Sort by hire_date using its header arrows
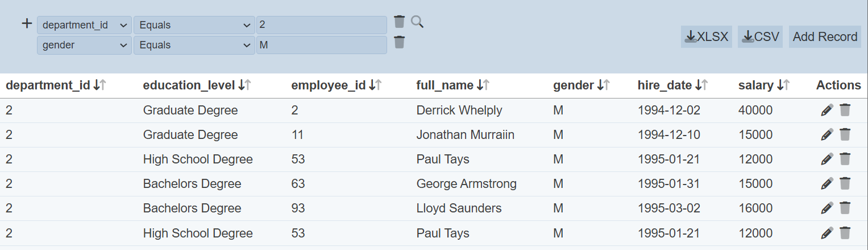 (x=701, y=85)
